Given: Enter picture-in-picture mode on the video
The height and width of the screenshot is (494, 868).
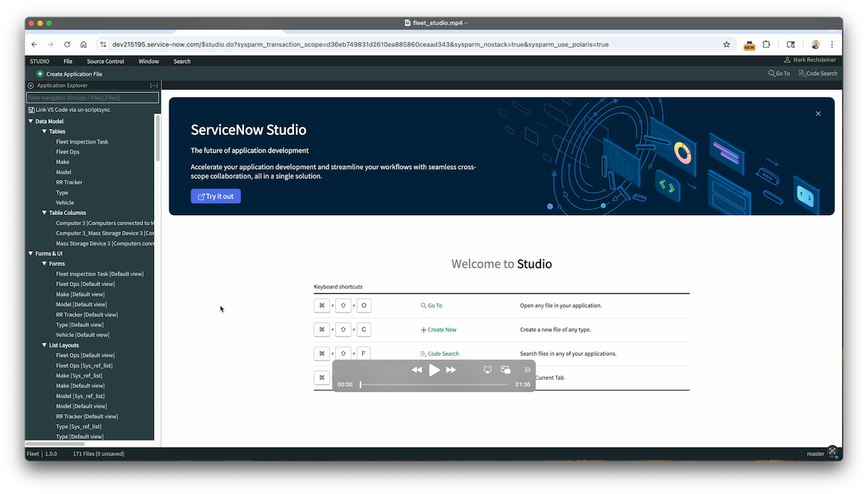Looking at the screenshot, I should (505, 370).
